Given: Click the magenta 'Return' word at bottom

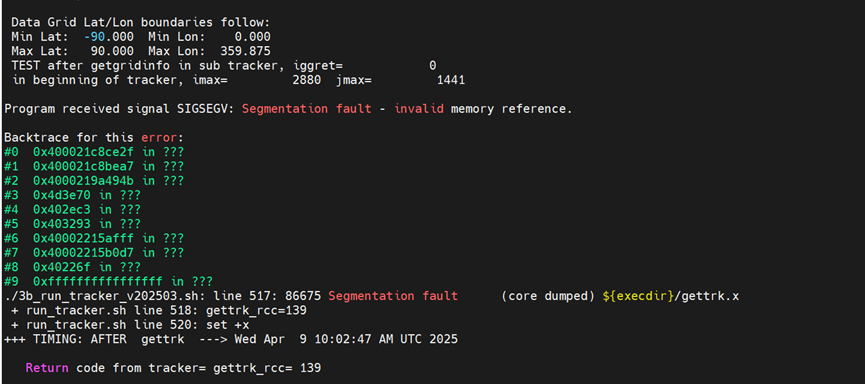Looking at the screenshot, I should [47, 367].
